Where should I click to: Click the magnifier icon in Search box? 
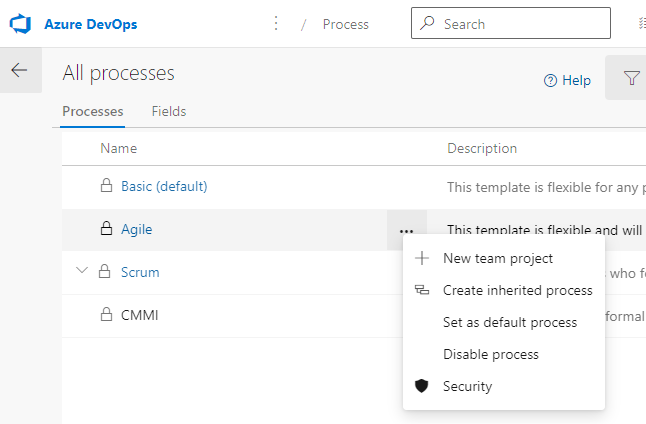pyautogui.click(x=427, y=23)
